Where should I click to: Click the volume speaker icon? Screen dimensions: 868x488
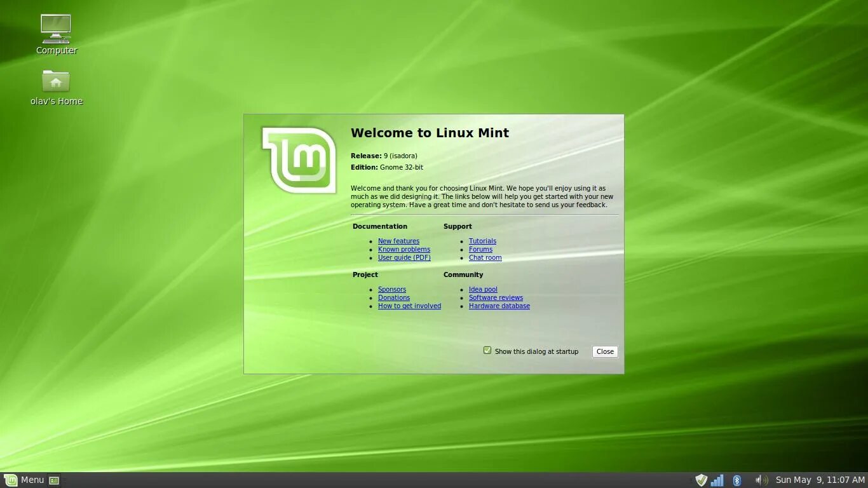(x=761, y=480)
